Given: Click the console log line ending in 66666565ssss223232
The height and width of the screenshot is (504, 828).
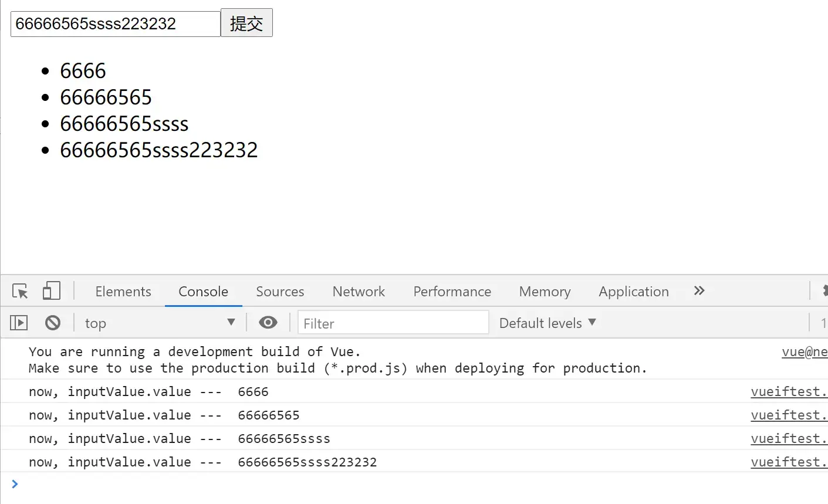Looking at the screenshot, I should (202, 462).
